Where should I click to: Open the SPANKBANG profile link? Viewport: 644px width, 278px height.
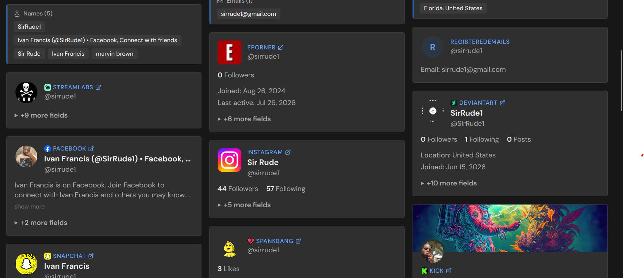click(x=275, y=241)
